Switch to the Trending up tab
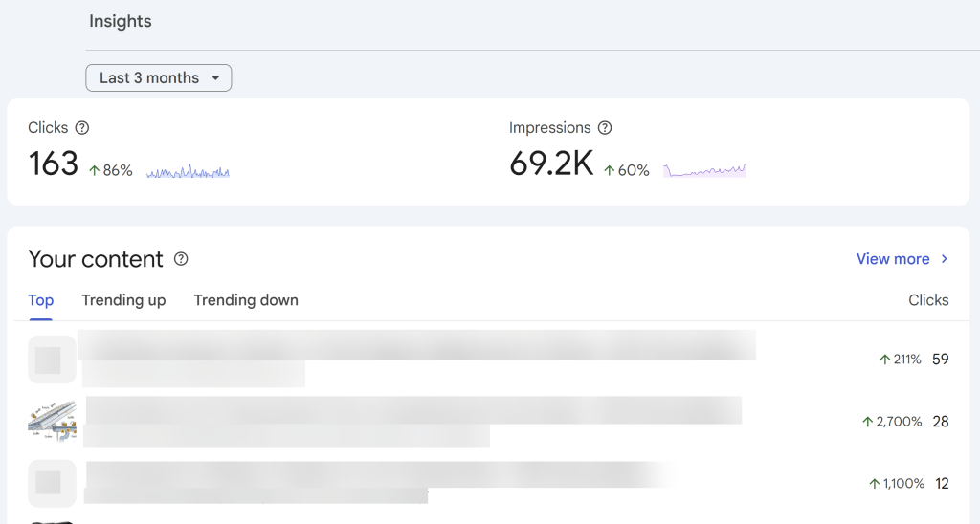Image resolution: width=980 pixels, height=524 pixels. click(x=123, y=300)
